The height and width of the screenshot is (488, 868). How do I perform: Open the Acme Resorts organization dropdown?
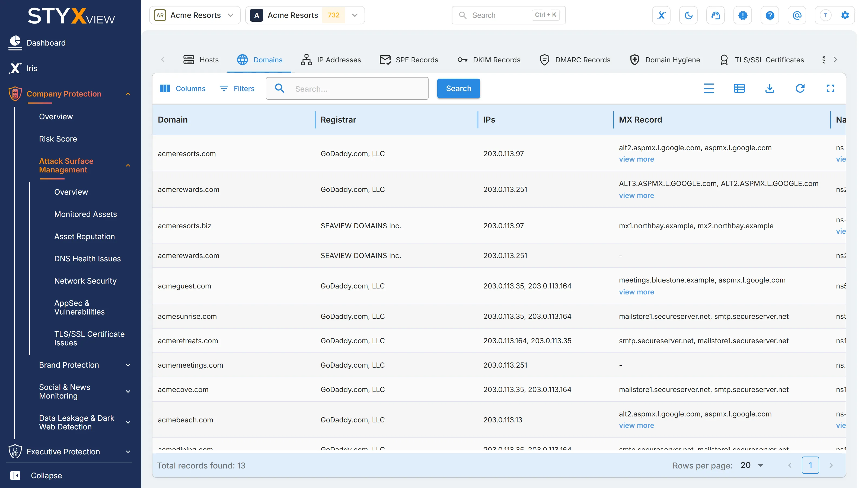pos(195,15)
